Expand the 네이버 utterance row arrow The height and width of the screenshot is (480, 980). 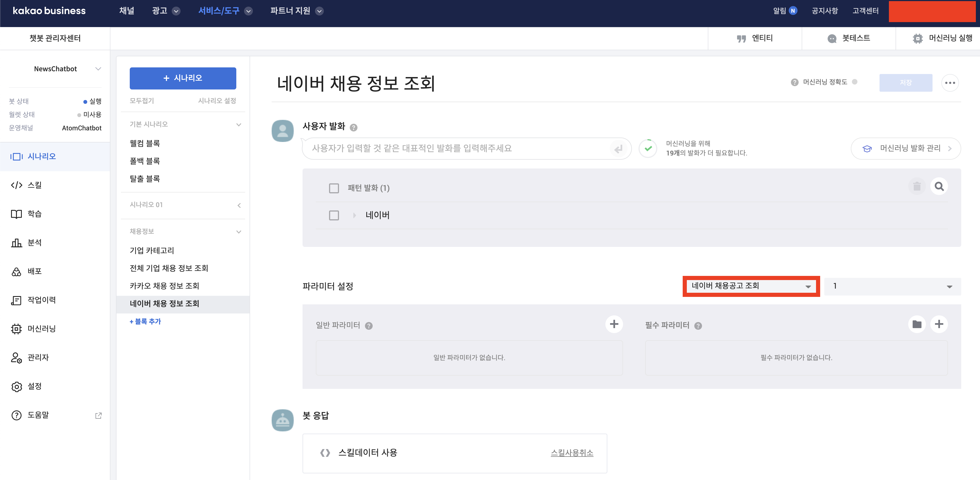click(354, 215)
